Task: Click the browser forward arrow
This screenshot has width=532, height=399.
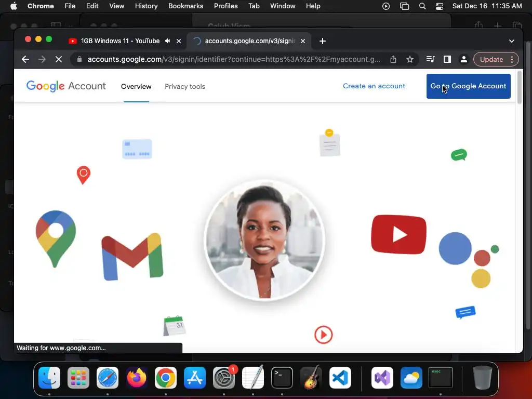Action: pos(42,59)
